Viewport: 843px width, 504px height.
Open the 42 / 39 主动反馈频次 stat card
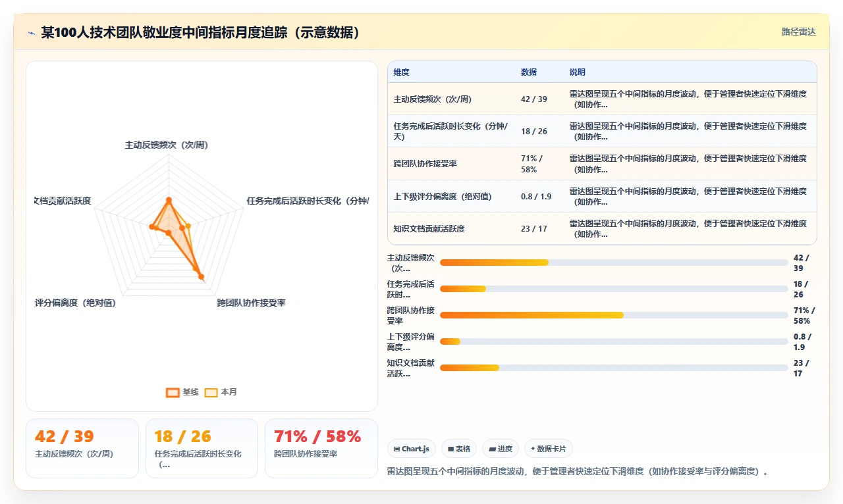[82, 448]
